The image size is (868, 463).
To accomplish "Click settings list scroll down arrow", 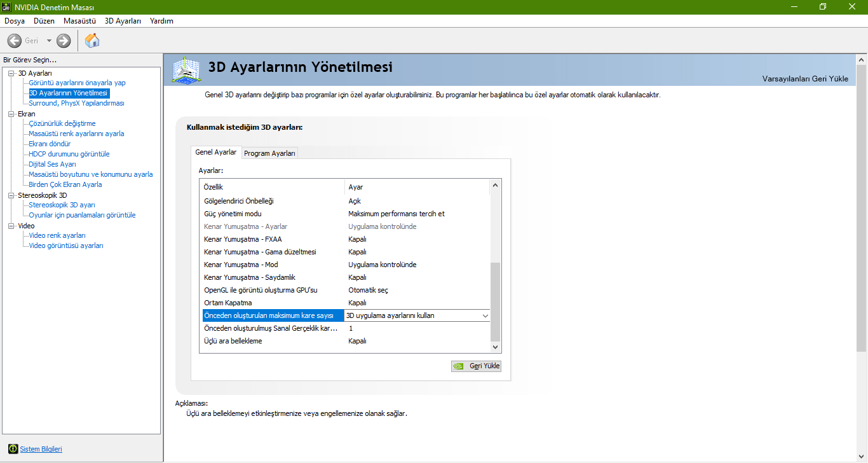I will (x=496, y=347).
